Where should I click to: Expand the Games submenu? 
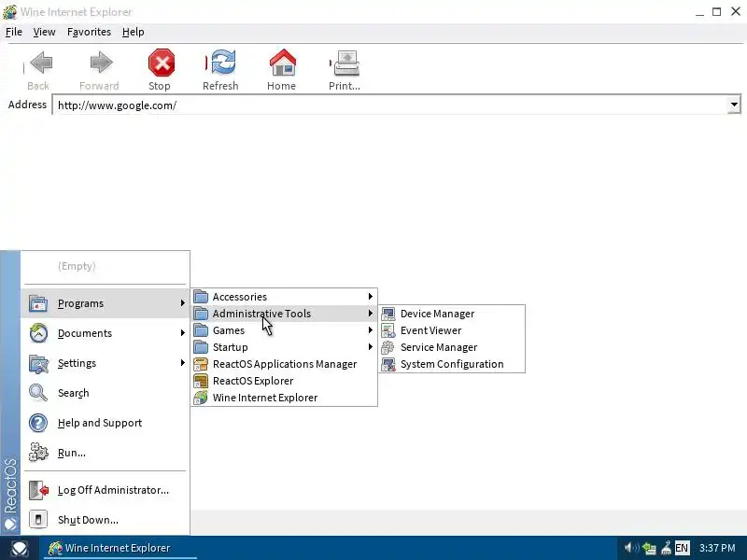click(284, 330)
